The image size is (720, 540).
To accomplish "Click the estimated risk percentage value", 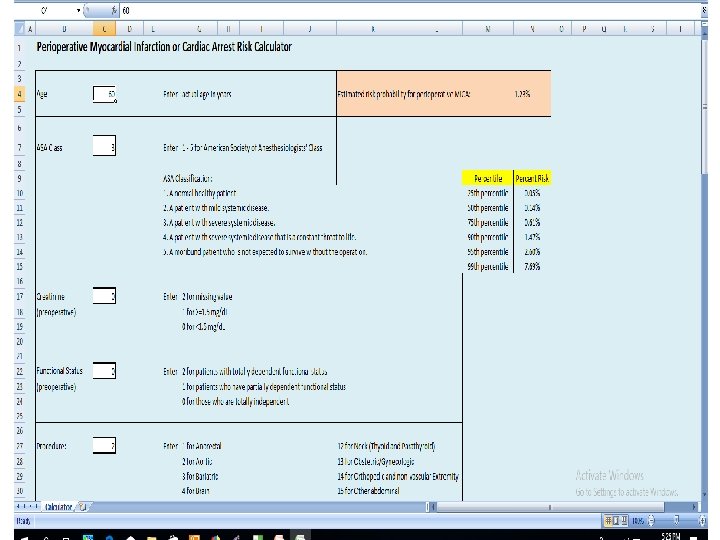I will coord(522,94).
